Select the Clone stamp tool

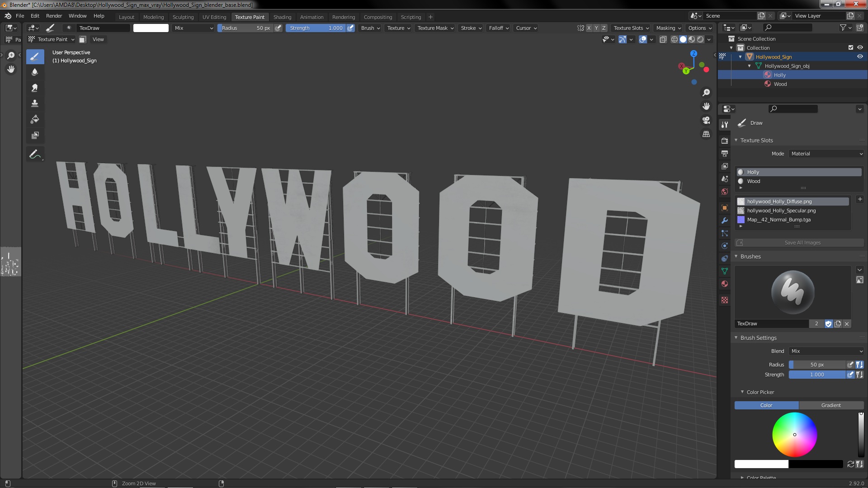point(35,103)
